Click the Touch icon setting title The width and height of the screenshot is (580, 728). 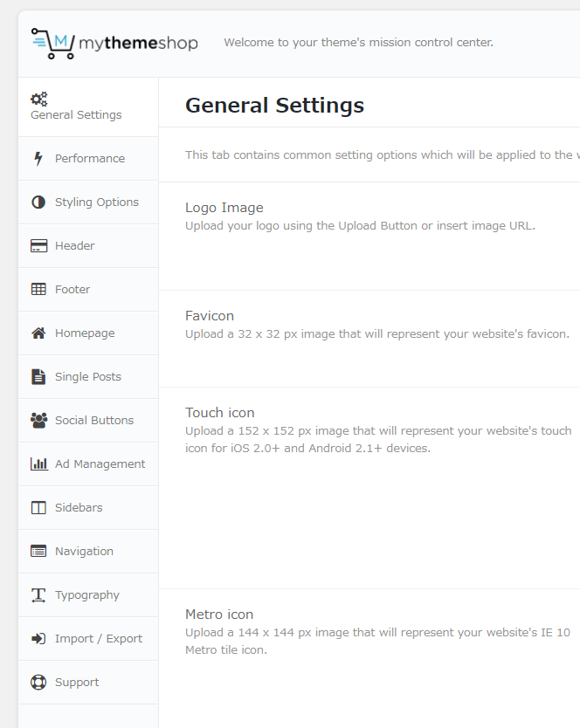219,413
